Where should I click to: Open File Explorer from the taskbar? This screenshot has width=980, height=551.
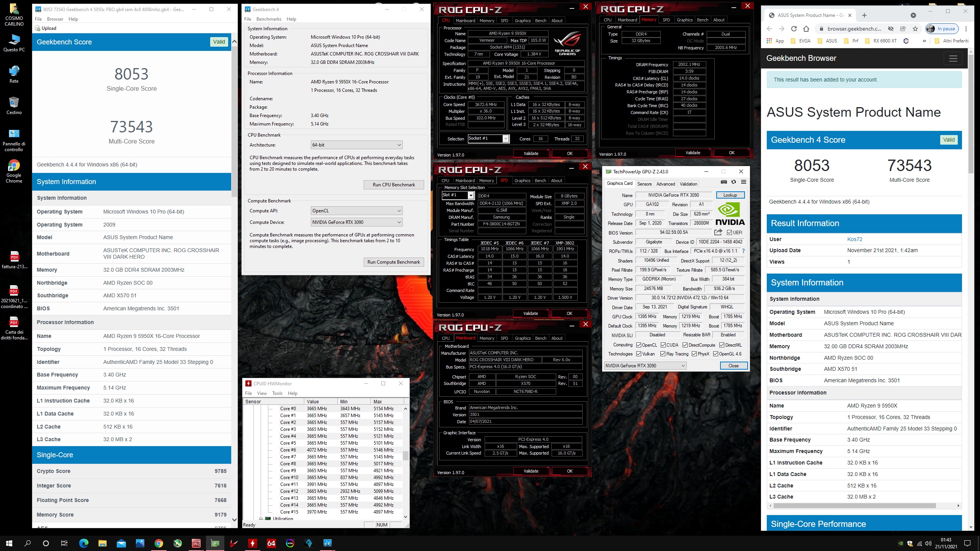click(103, 543)
